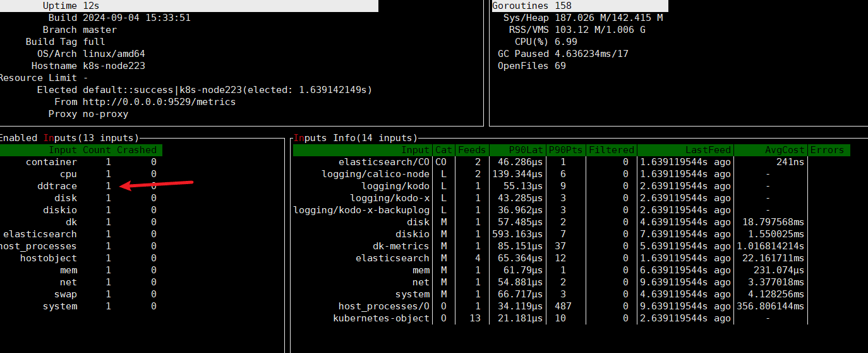Click the Filtered column header
Screen dimensions: 868x353
[611, 150]
